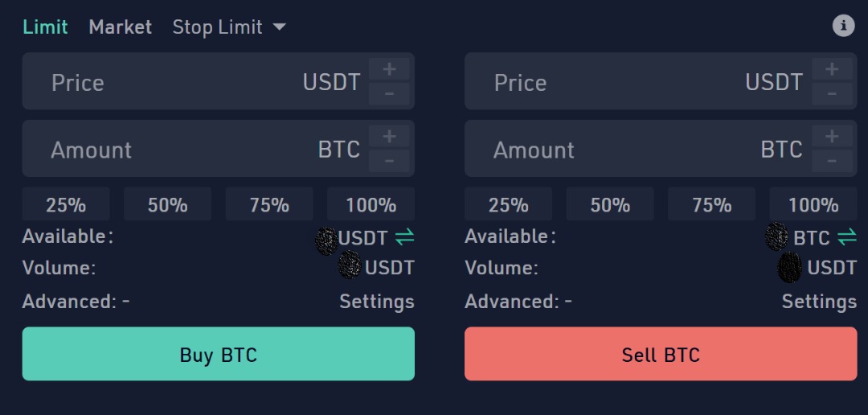Choose 100% of available BTC for selling
Viewport: 868px width, 415px height.
[813, 205]
